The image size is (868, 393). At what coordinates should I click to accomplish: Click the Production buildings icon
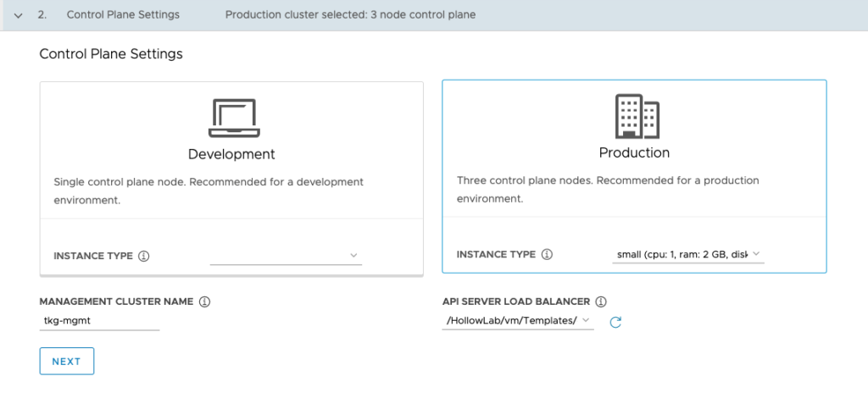click(x=636, y=116)
